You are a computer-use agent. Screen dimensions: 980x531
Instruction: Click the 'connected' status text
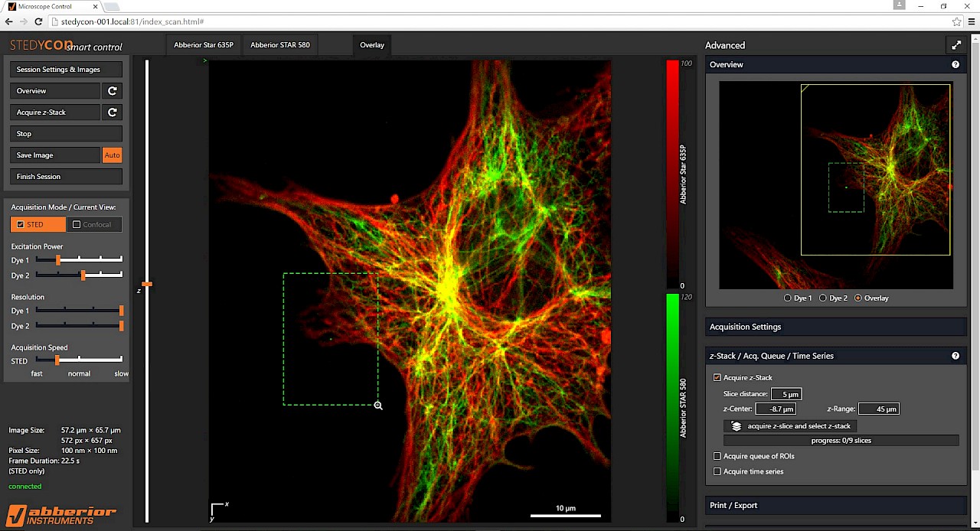(x=25, y=487)
